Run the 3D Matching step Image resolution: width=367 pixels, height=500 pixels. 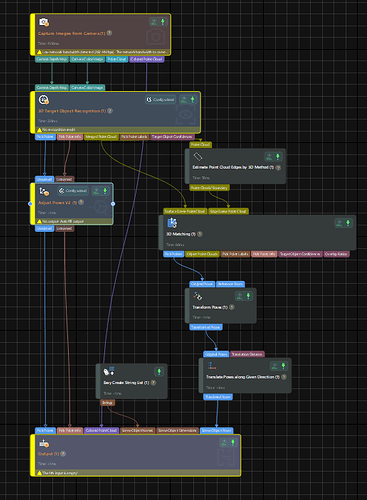pyautogui.click(x=348, y=223)
